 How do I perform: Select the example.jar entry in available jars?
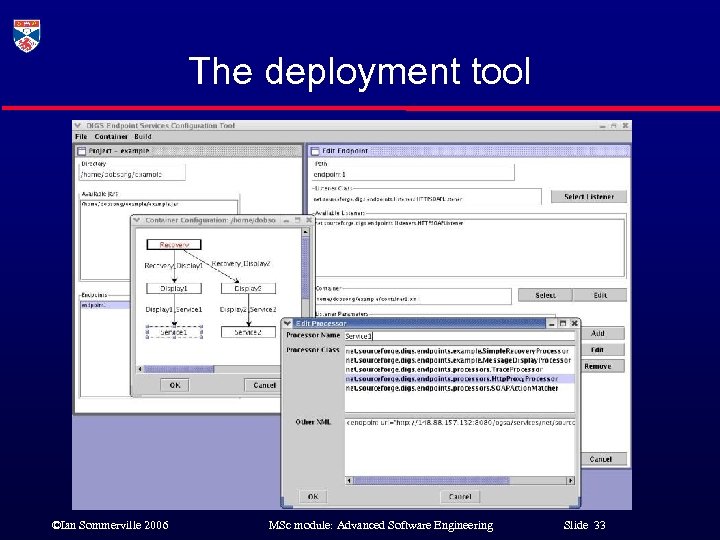pyautogui.click(x=130, y=204)
